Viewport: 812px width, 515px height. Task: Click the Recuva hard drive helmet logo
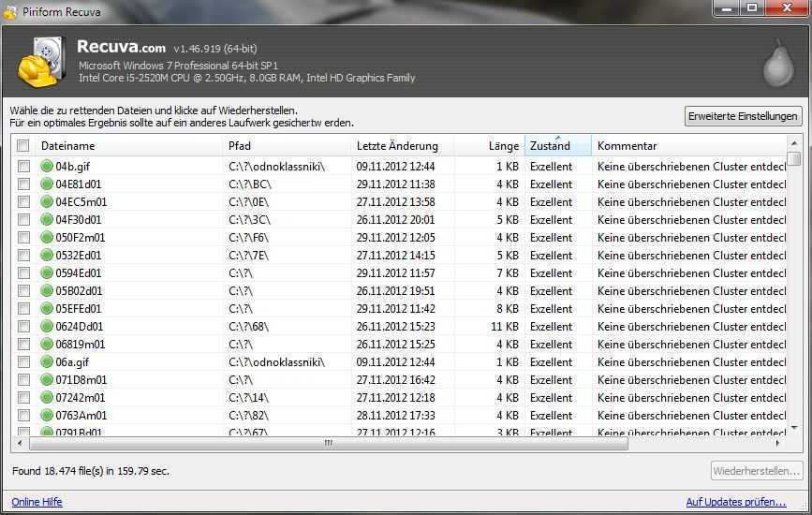click(42, 62)
